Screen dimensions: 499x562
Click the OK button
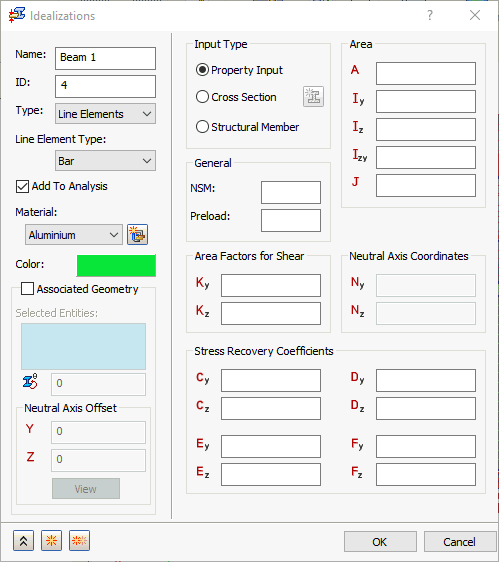click(x=380, y=542)
